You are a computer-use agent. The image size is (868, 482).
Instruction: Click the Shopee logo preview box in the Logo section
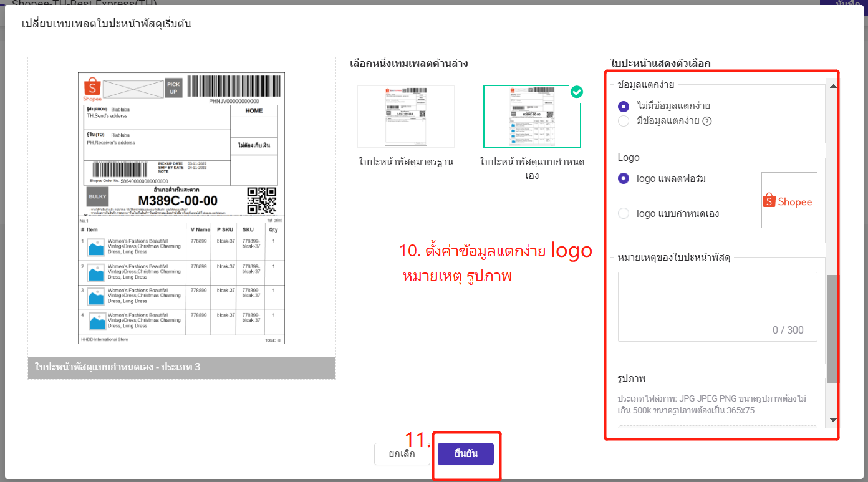click(789, 200)
